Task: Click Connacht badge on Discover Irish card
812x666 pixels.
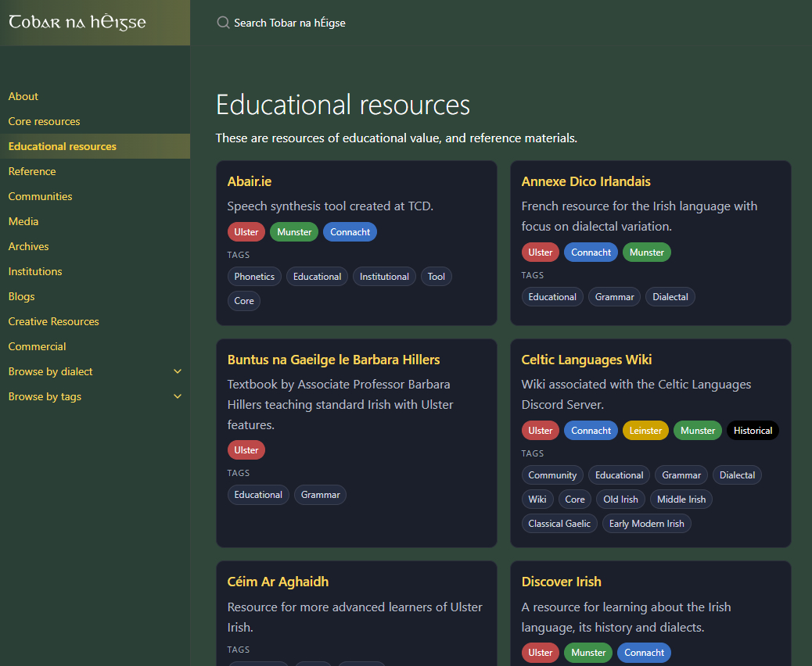Action: [644, 653]
